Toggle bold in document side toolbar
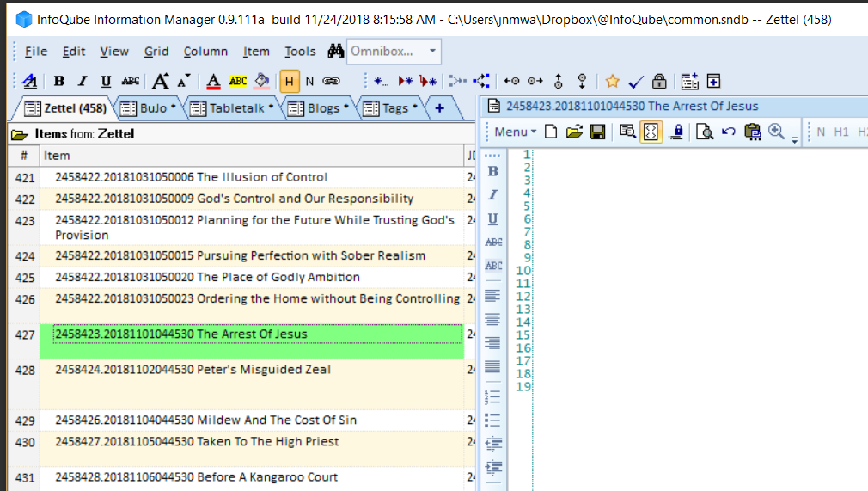The width and height of the screenshot is (868, 491). [x=492, y=171]
